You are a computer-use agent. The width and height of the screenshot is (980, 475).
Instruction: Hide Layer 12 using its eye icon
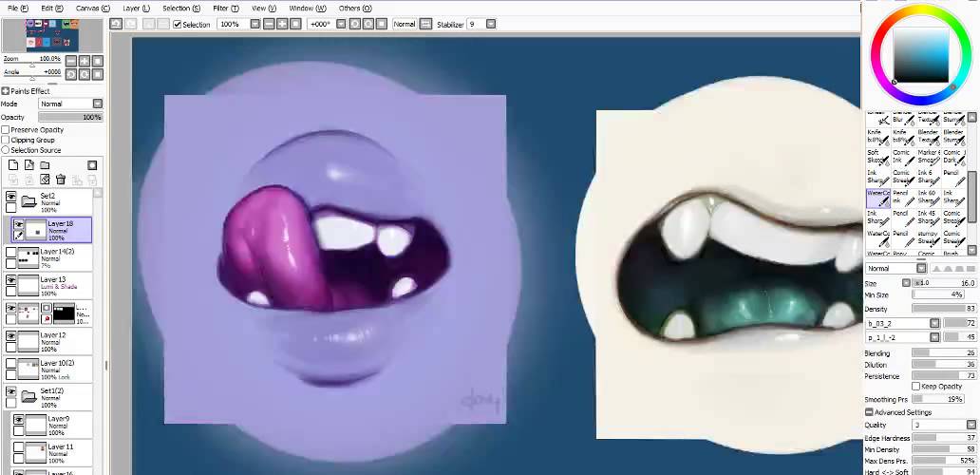10,336
